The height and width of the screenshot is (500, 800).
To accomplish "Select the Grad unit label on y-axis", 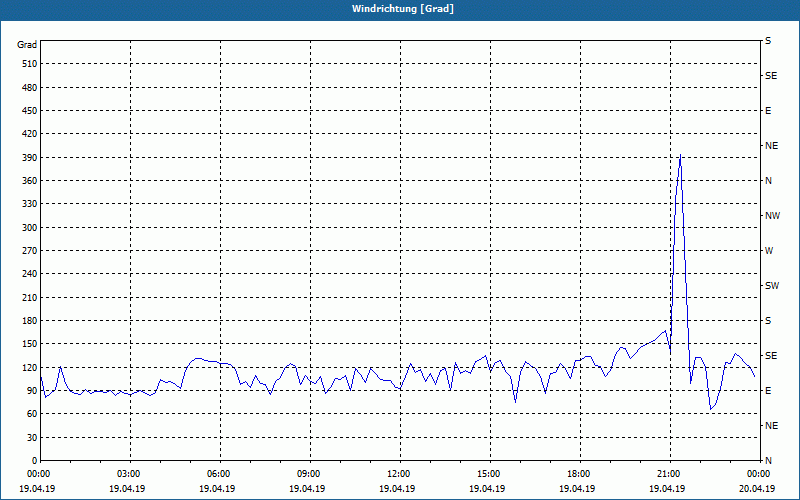I will (x=27, y=45).
